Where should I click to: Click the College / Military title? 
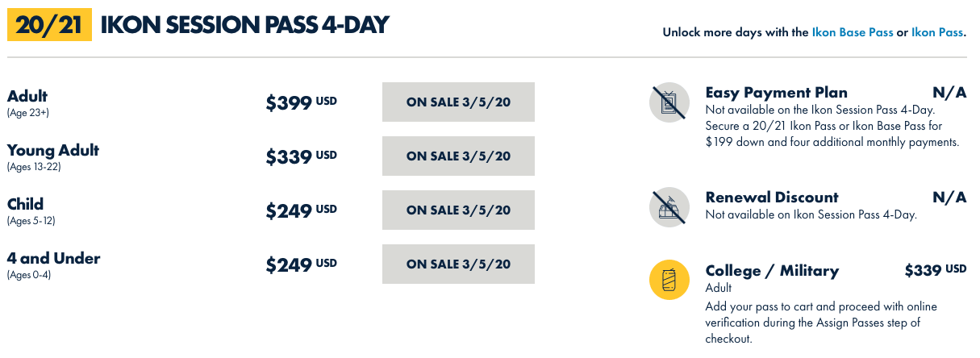click(x=772, y=271)
